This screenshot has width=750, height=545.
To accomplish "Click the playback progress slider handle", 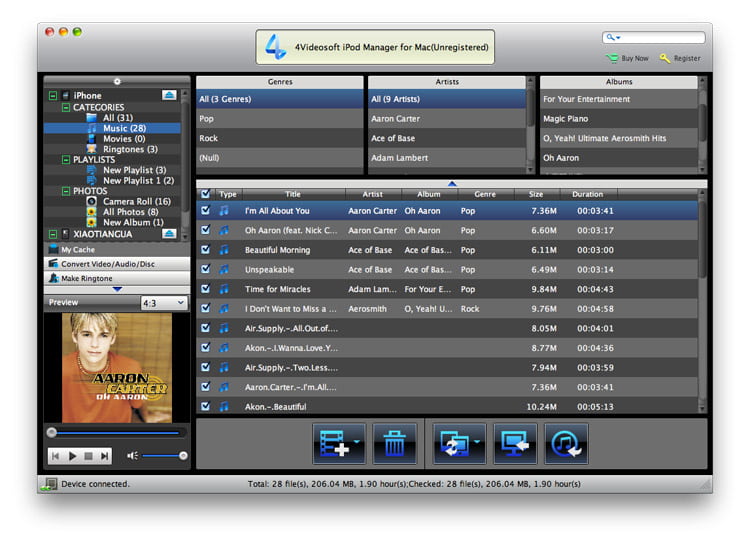I will click(x=52, y=433).
